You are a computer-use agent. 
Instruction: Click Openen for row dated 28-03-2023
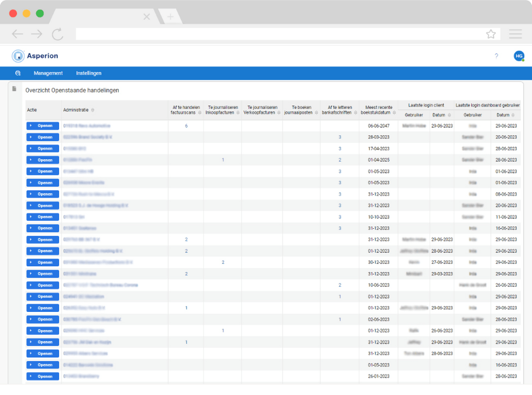click(43, 137)
